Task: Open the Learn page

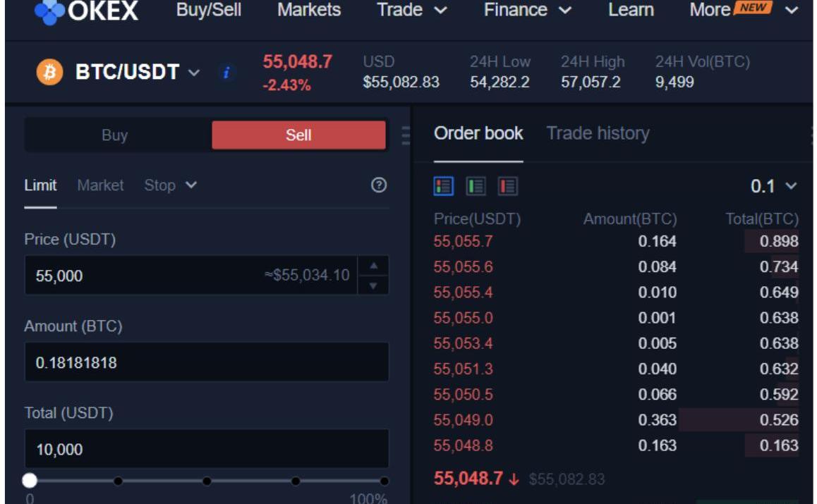Action: click(x=631, y=10)
